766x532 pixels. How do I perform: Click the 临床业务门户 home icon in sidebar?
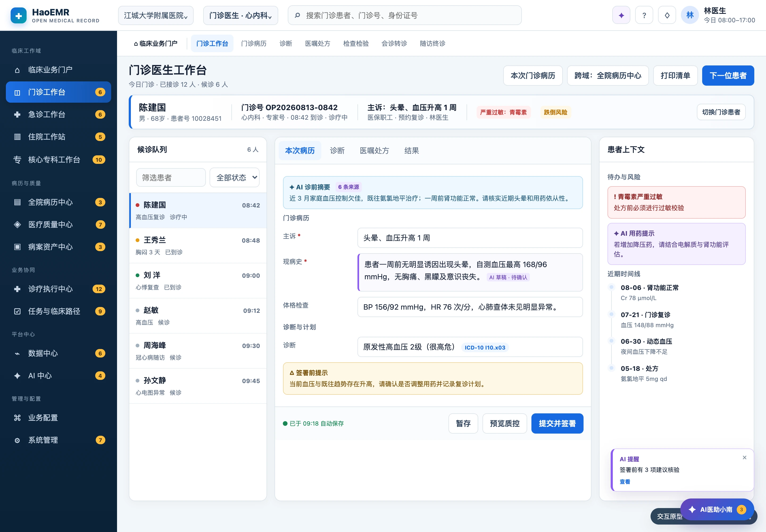[17, 70]
